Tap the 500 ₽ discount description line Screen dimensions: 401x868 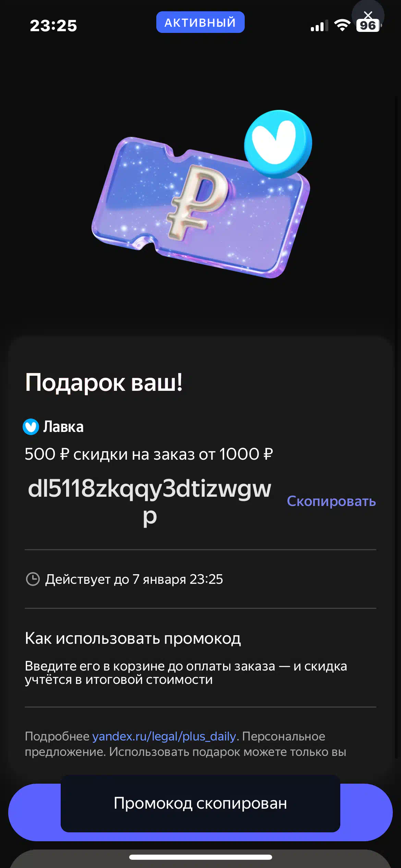[x=149, y=454]
